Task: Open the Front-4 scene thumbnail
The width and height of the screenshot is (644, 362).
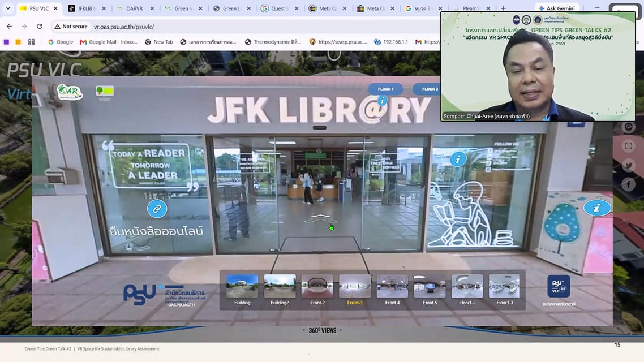Action: 392,290
